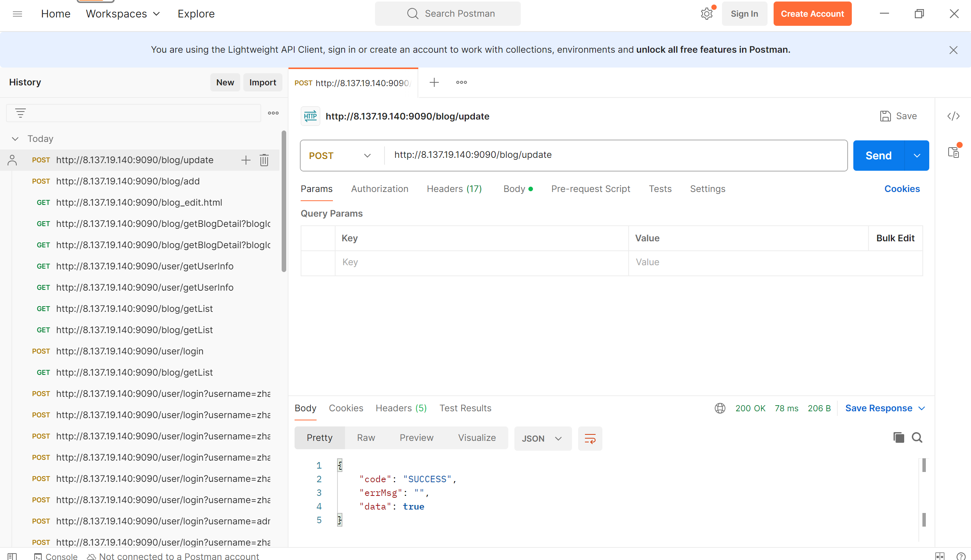Collapse the Today history group
The image size is (971, 560).
pos(15,139)
